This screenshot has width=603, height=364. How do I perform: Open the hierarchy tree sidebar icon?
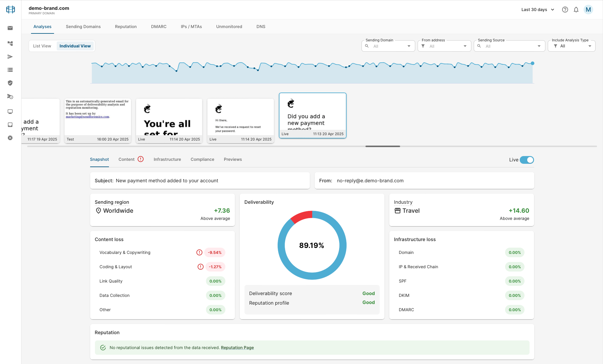click(10, 44)
